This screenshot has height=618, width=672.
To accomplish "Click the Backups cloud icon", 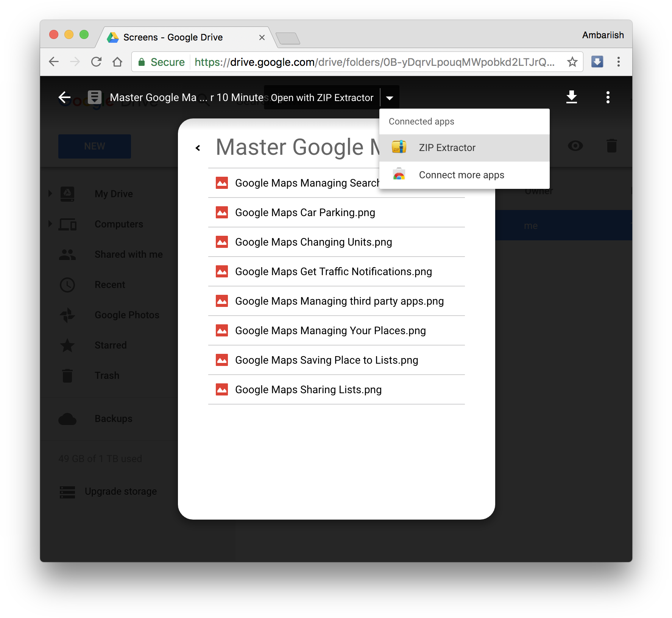I will 67,419.
